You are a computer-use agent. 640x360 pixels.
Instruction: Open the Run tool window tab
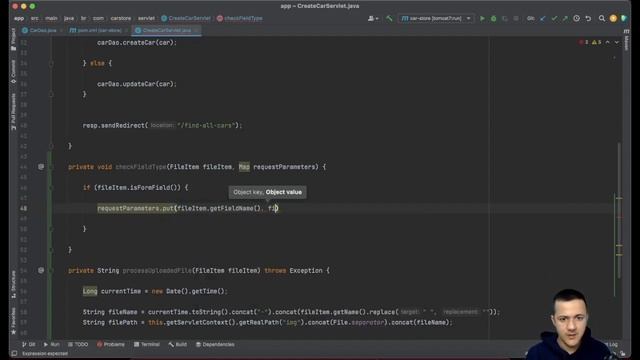coord(51,344)
